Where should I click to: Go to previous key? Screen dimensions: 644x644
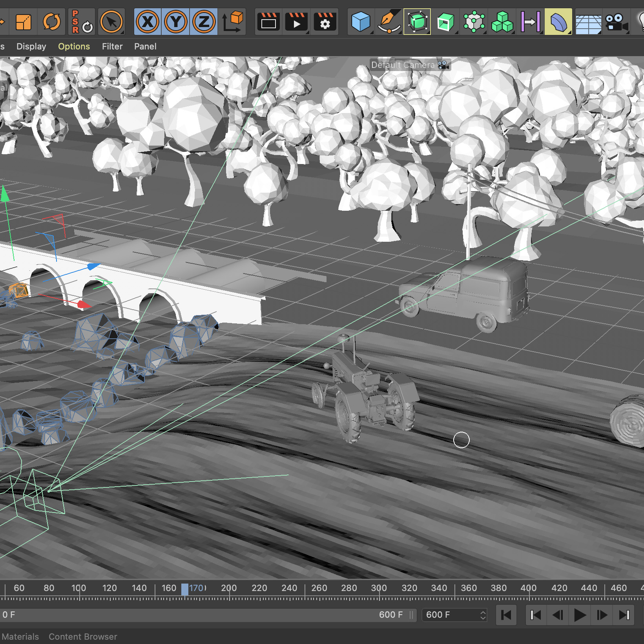536,615
